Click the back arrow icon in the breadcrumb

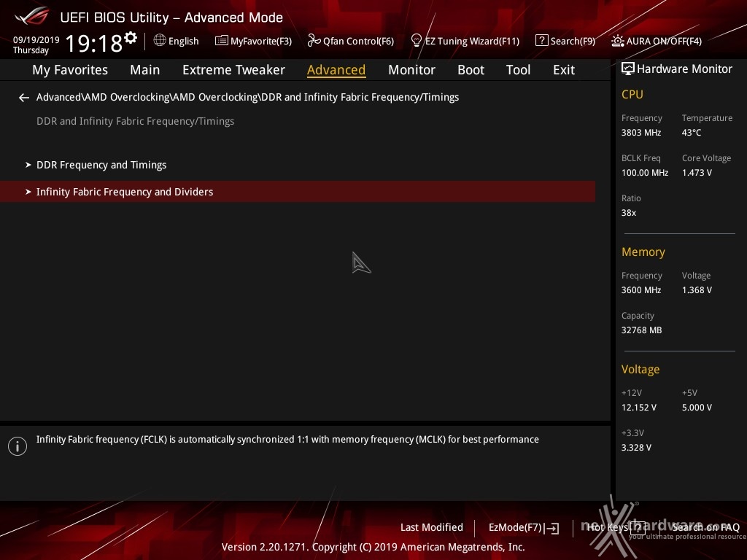(24, 98)
